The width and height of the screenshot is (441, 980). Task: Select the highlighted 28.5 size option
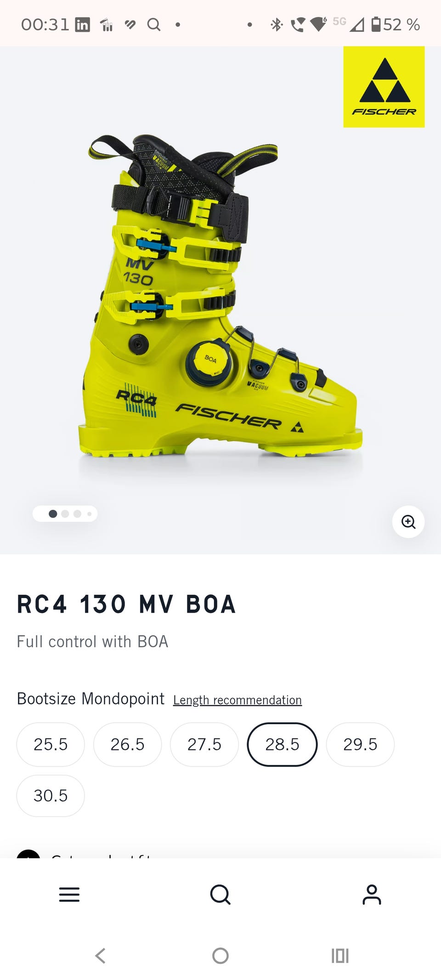282,744
